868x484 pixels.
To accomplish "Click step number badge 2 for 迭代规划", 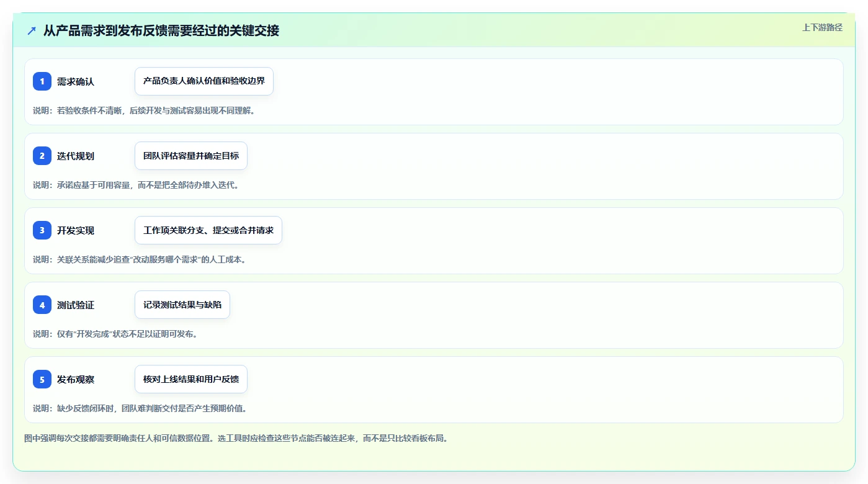I will click(x=42, y=156).
